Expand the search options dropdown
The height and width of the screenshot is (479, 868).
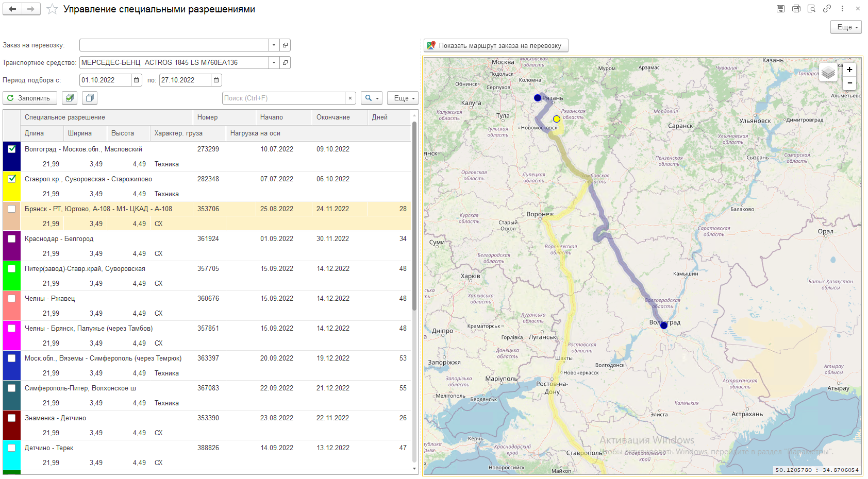[371, 98]
